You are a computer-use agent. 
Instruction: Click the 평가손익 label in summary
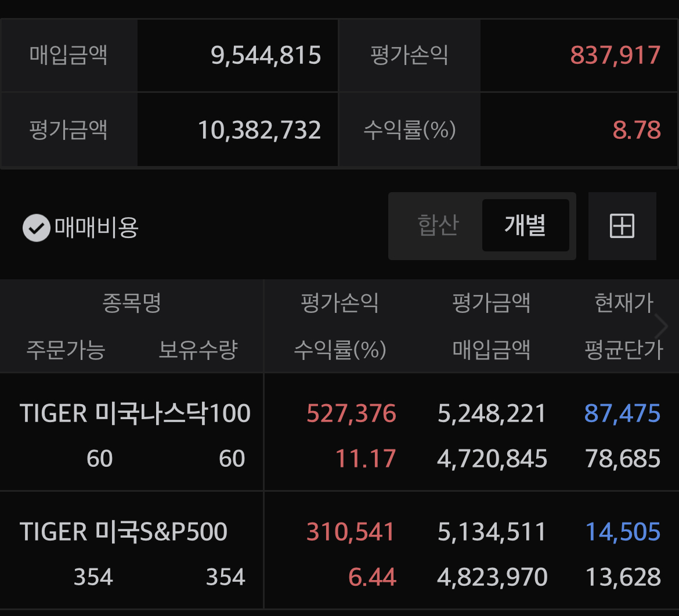(x=409, y=55)
